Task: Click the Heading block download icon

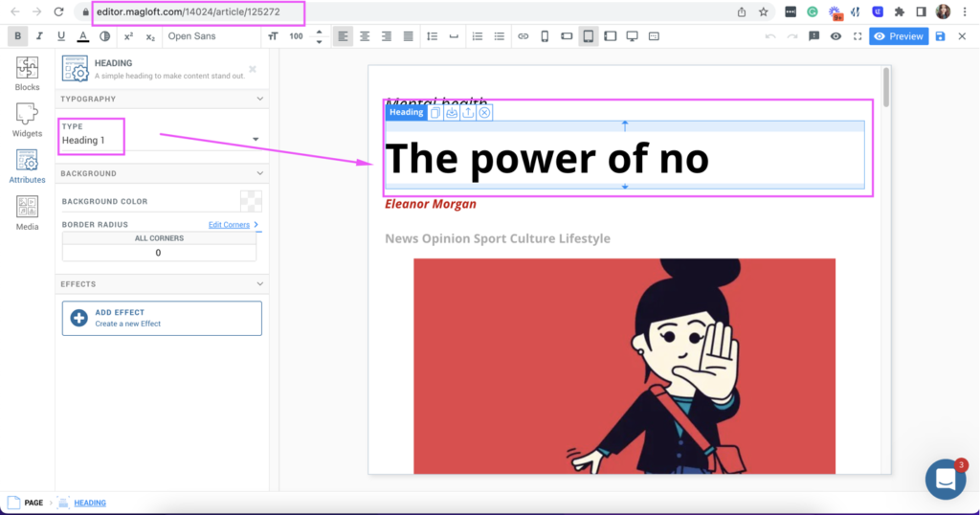Action: 452,113
